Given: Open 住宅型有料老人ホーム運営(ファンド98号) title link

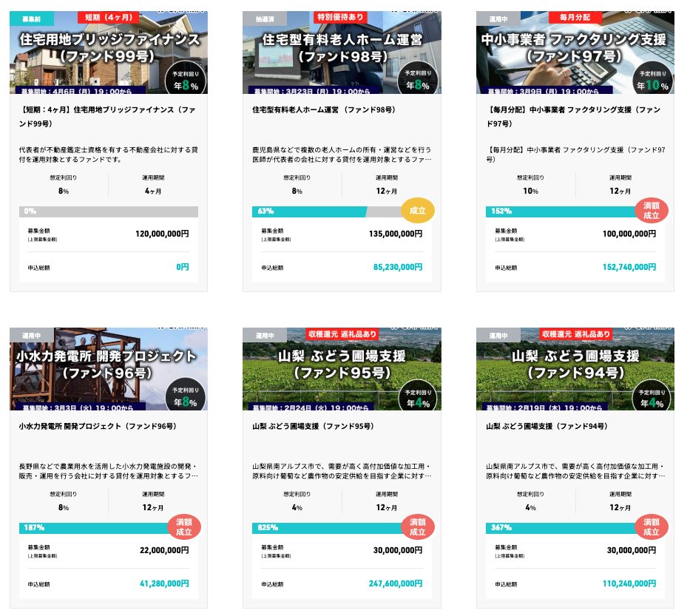Looking at the screenshot, I should click(x=324, y=109).
